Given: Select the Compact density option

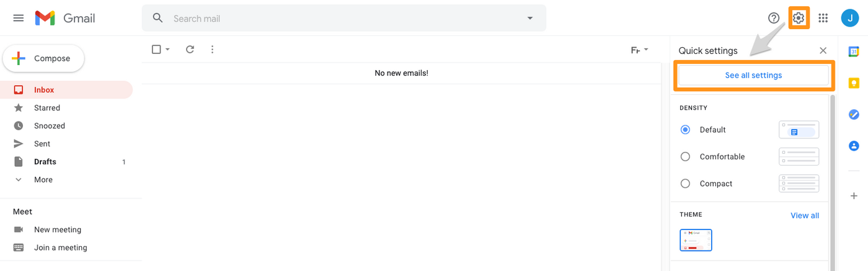Looking at the screenshot, I should [685, 184].
